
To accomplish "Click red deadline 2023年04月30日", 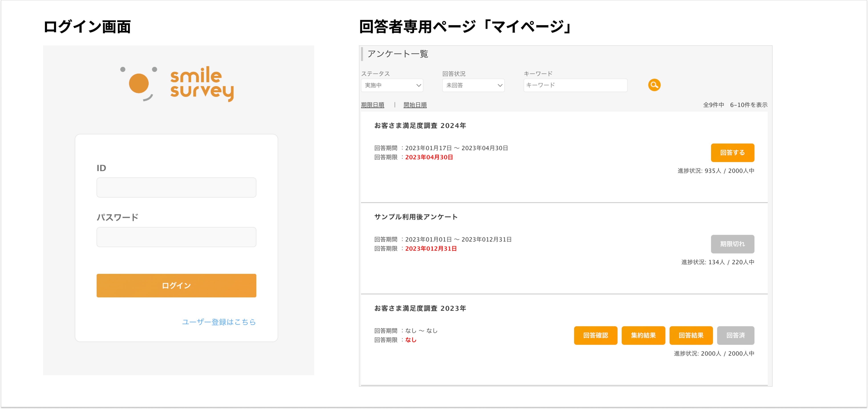I will (429, 157).
